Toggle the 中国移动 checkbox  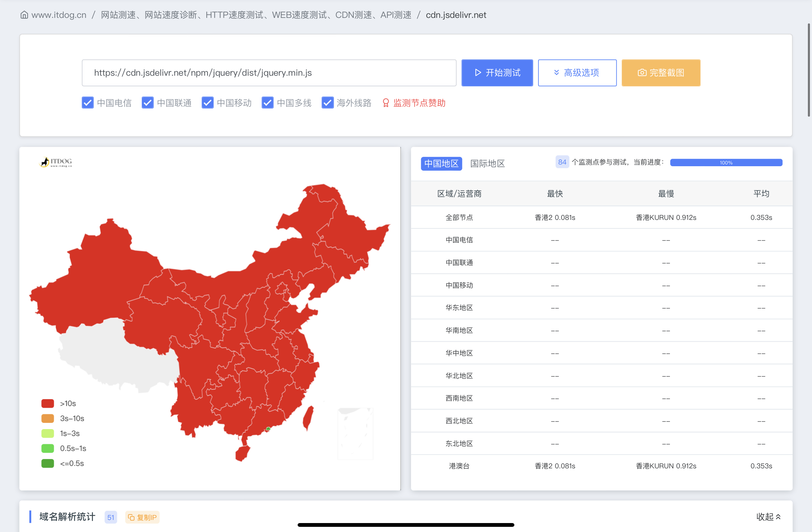[207, 103]
